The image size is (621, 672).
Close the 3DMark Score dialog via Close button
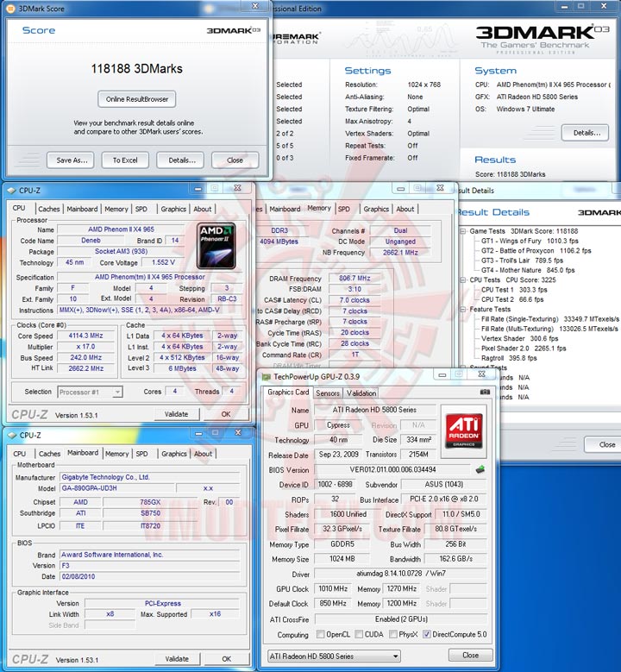(235, 160)
